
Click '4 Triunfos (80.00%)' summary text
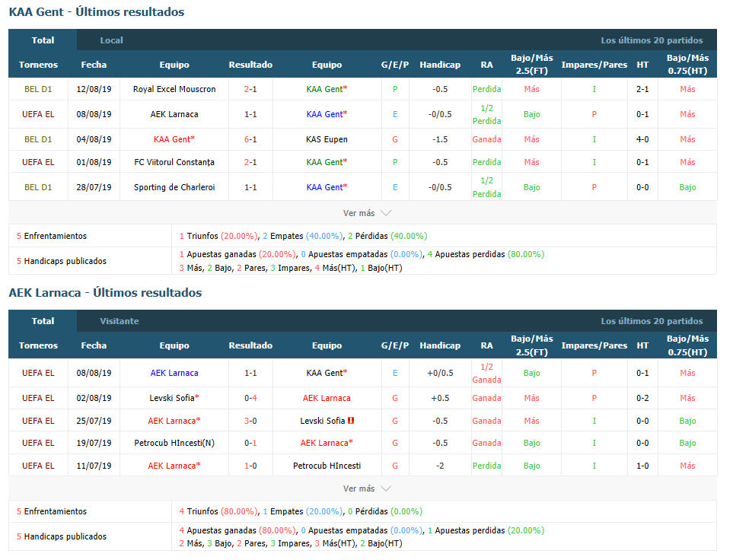(218, 511)
